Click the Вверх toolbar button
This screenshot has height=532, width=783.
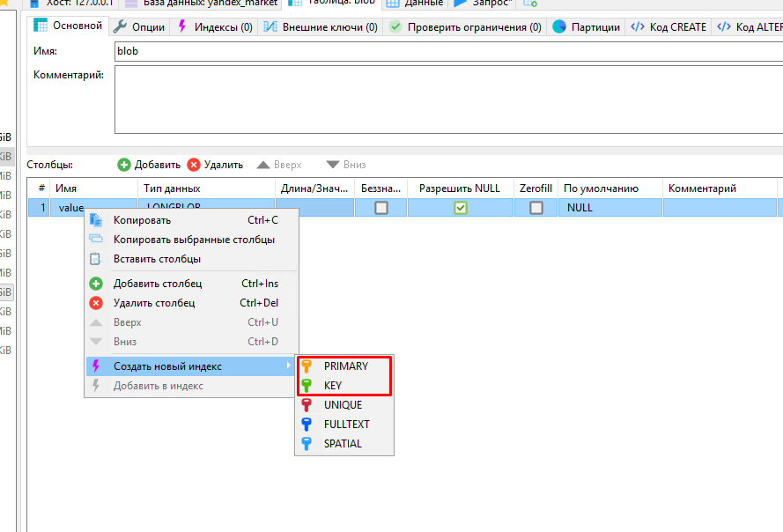click(279, 165)
